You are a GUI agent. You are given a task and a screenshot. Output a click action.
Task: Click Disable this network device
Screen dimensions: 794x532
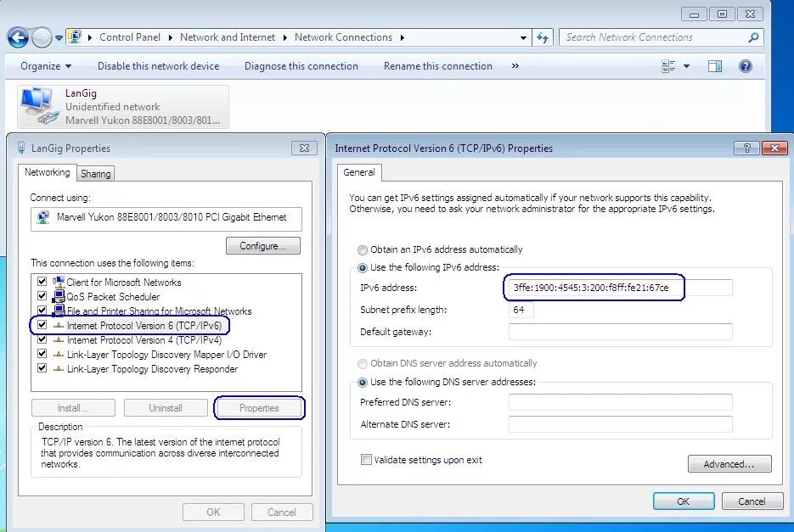click(158, 66)
